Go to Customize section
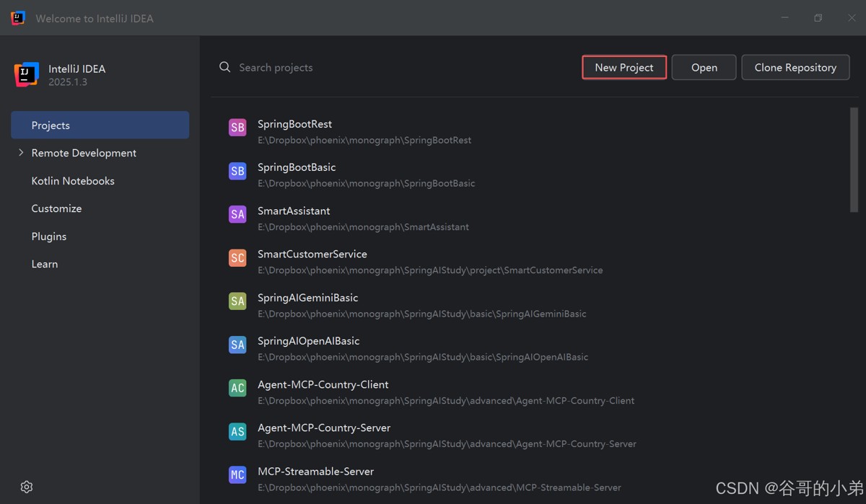The width and height of the screenshot is (866, 504). [x=56, y=208]
